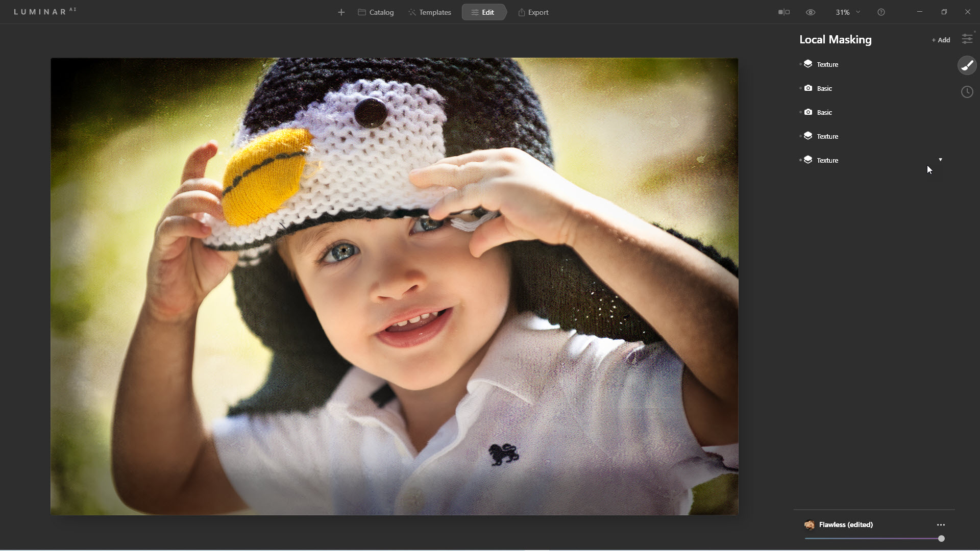The height and width of the screenshot is (551, 980).
Task: Switch to the Catalog tab
Action: (x=376, y=12)
